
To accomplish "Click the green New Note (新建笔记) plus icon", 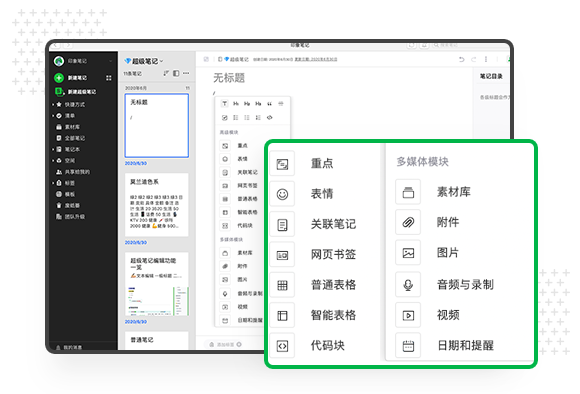I will (59, 78).
